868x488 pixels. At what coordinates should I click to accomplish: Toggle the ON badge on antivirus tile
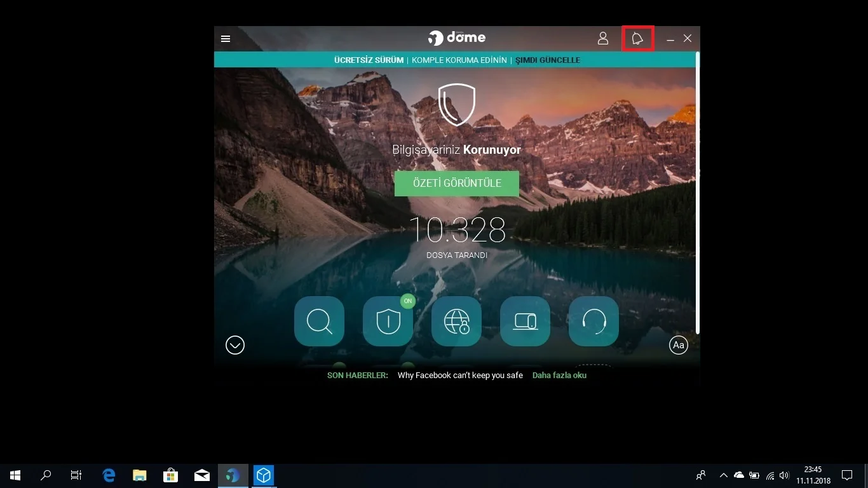(408, 301)
